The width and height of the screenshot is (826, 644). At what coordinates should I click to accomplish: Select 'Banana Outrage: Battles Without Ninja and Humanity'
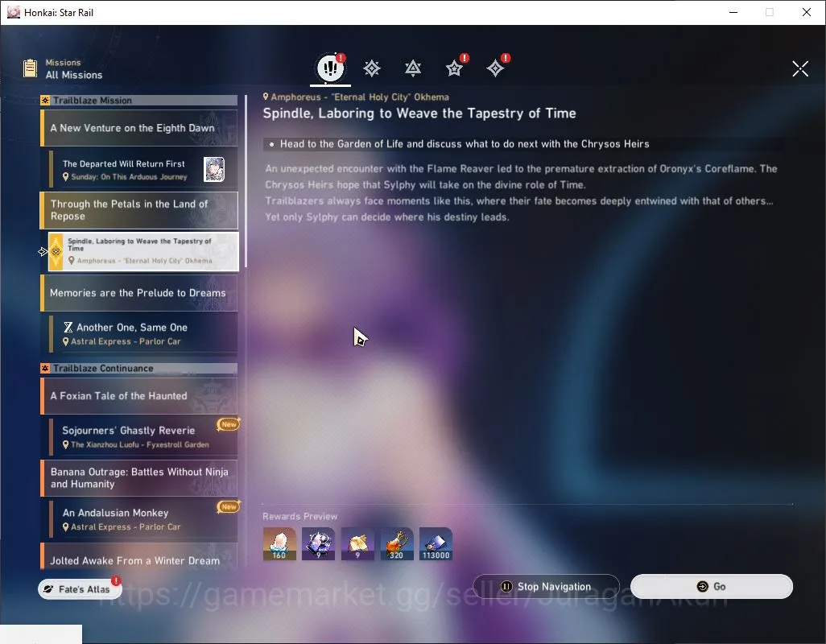(139, 478)
